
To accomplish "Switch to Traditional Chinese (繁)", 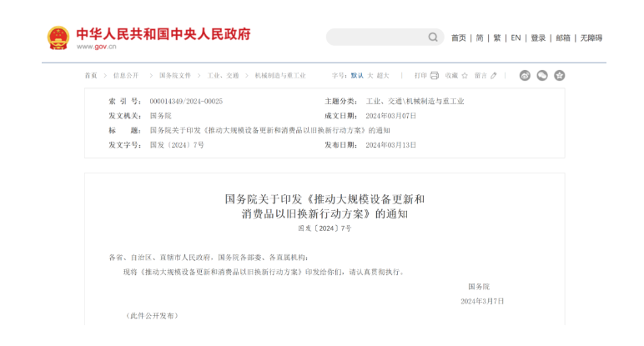I will coord(497,38).
